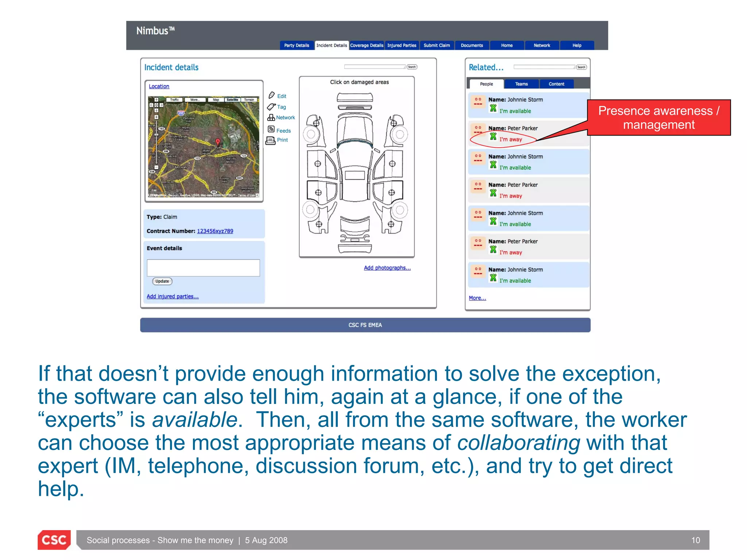The image size is (747, 560).
Task: Click the last Johnnie Storm presence icon
Action: (x=493, y=277)
